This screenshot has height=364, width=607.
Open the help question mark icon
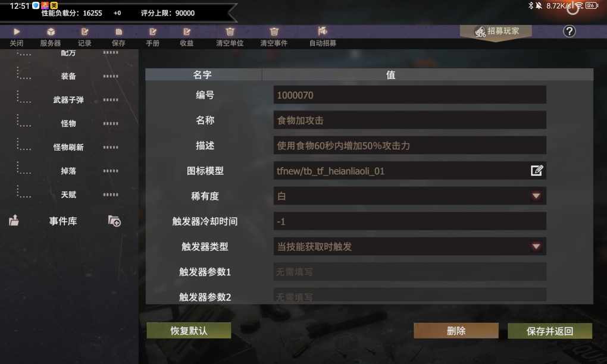(569, 32)
